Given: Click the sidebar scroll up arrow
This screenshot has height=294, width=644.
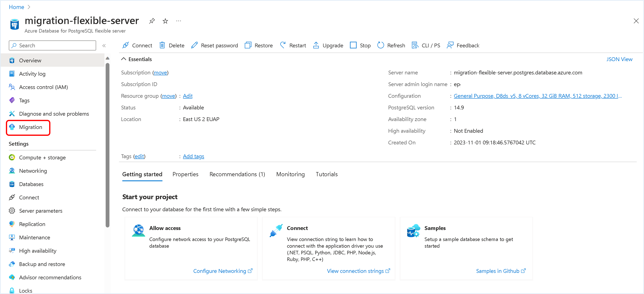Looking at the screenshot, I should [108, 58].
